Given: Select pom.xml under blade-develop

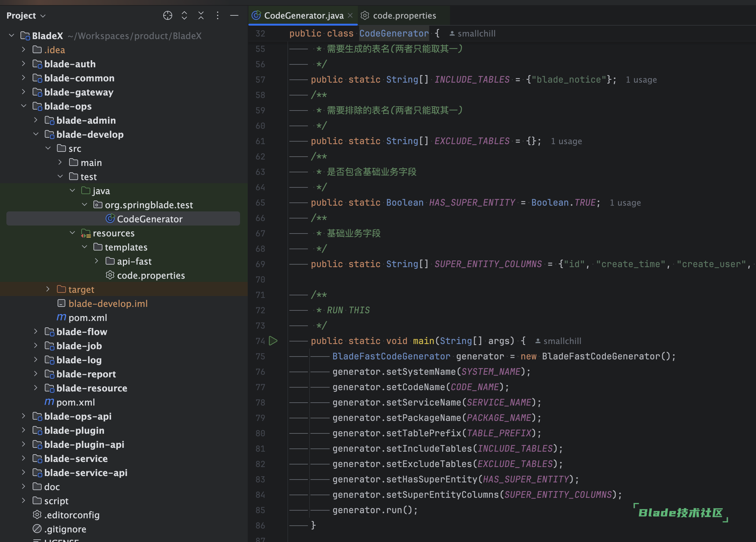Looking at the screenshot, I should pyautogui.click(x=82, y=317).
